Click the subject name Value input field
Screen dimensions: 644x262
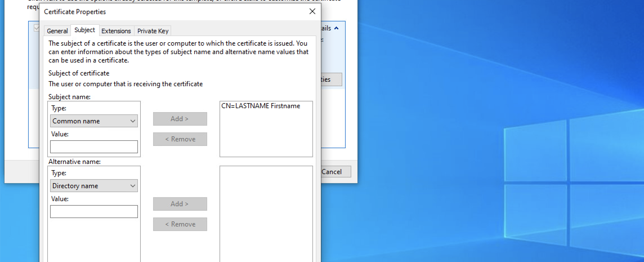(x=94, y=147)
